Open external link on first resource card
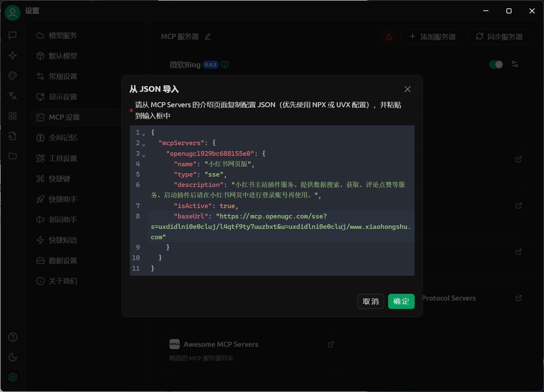Viewport: 544px width, 392px height. click(519, 159)
